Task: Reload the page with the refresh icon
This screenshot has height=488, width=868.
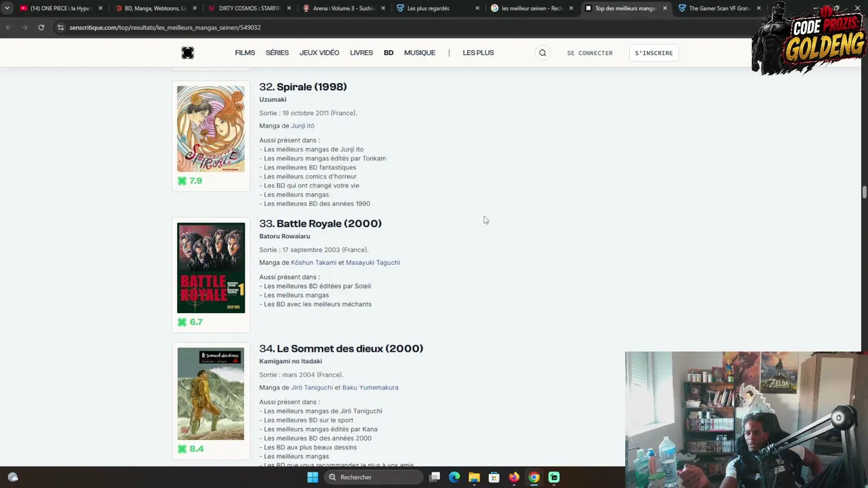Action: (41, 27)
